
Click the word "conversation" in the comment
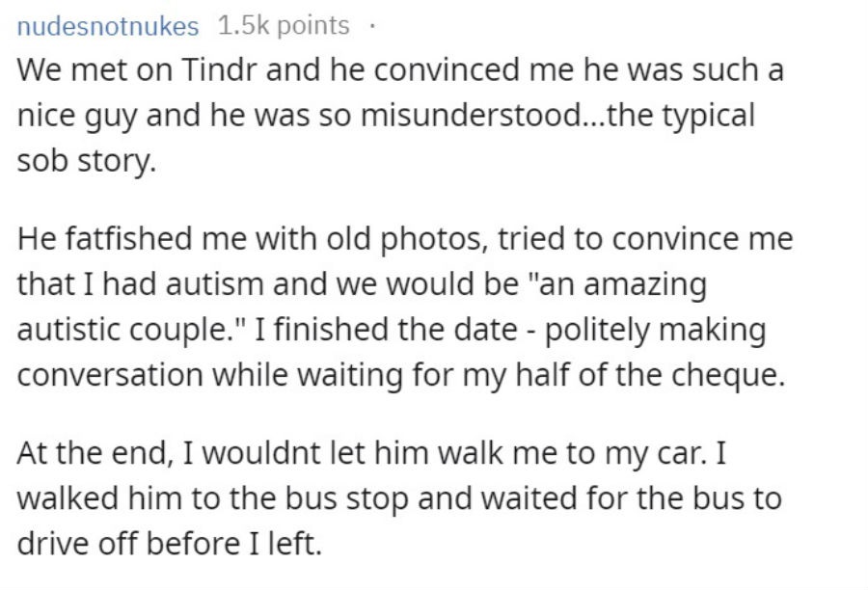coord(110,375)
